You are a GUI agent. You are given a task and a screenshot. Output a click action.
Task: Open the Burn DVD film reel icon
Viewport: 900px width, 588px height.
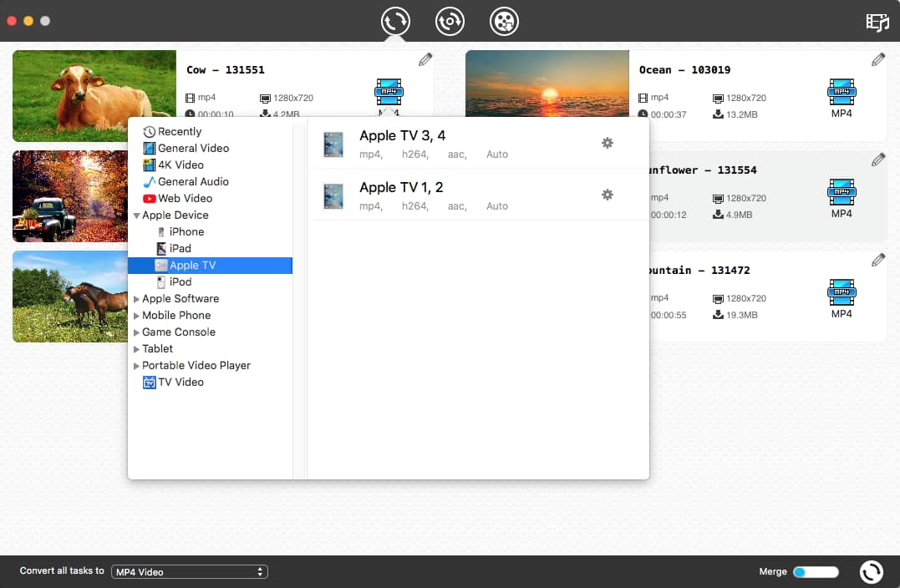pos(504,22)
